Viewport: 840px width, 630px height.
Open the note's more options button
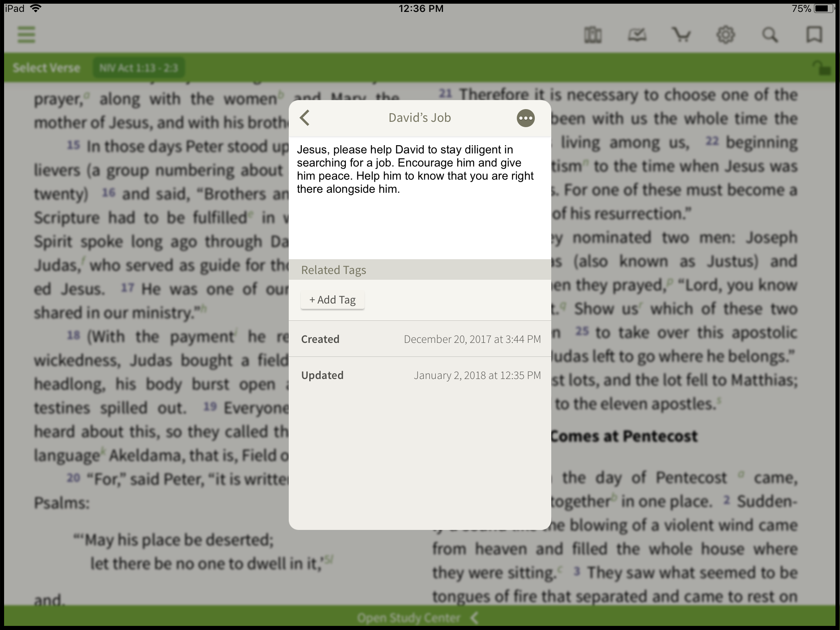point(525,118)
